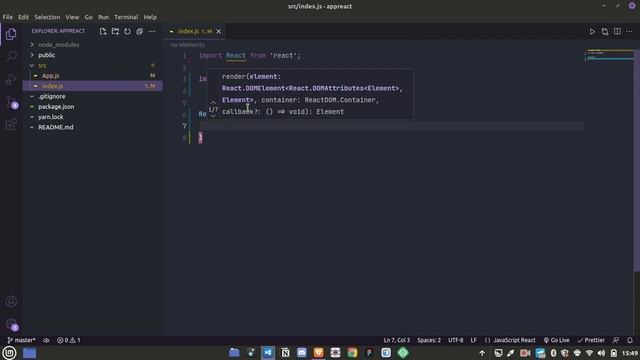Open the View menu
The width and height of the screenshot is (640, 360).
tap(72, 17)
